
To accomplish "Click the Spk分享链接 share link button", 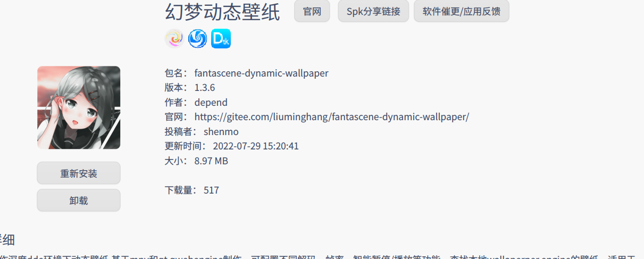I will point(373,11).
